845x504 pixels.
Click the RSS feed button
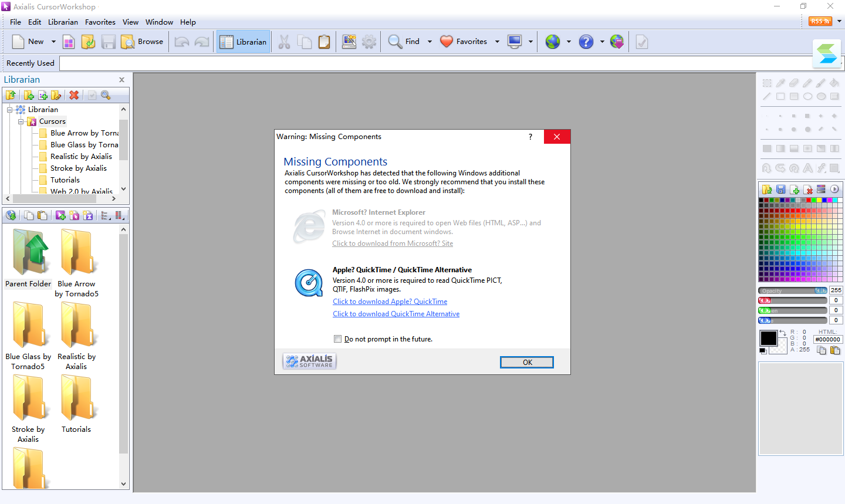820,21
